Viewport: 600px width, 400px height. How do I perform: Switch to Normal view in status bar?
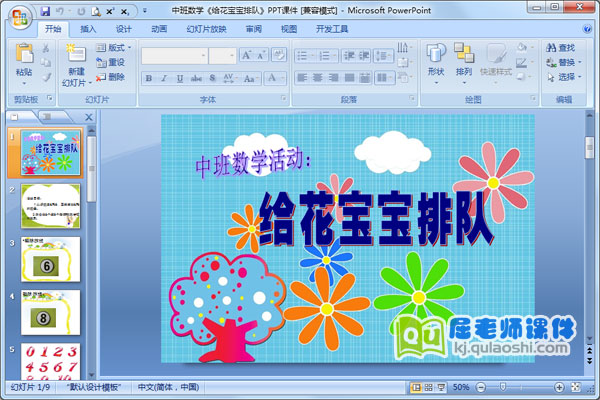coord(416,387)
